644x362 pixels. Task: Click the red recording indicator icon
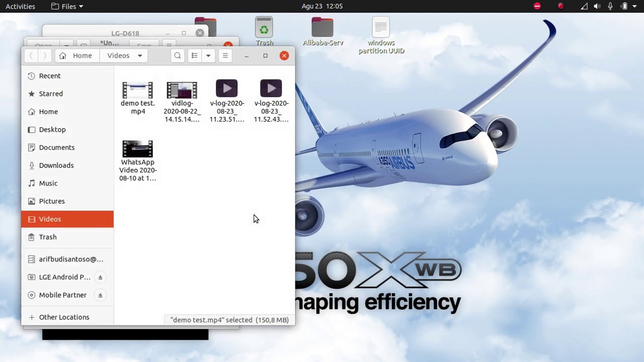point(560,6)
